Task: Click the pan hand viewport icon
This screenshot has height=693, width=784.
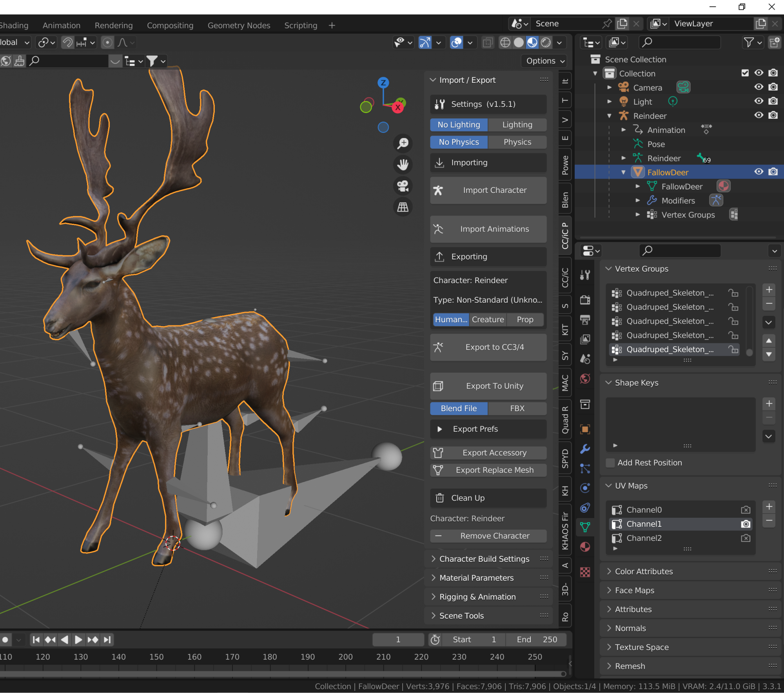Action: coord(403,164)
